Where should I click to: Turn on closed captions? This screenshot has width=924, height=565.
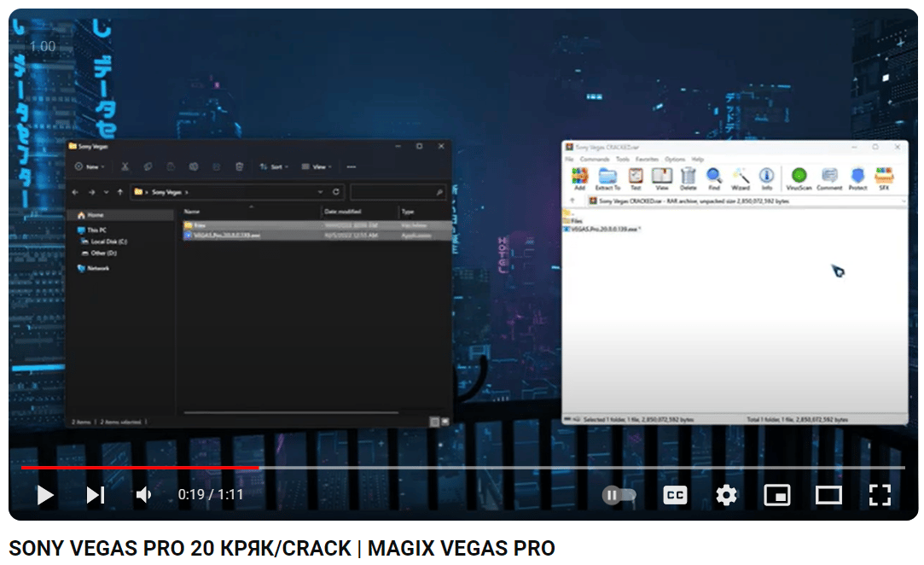click(675, 495)
